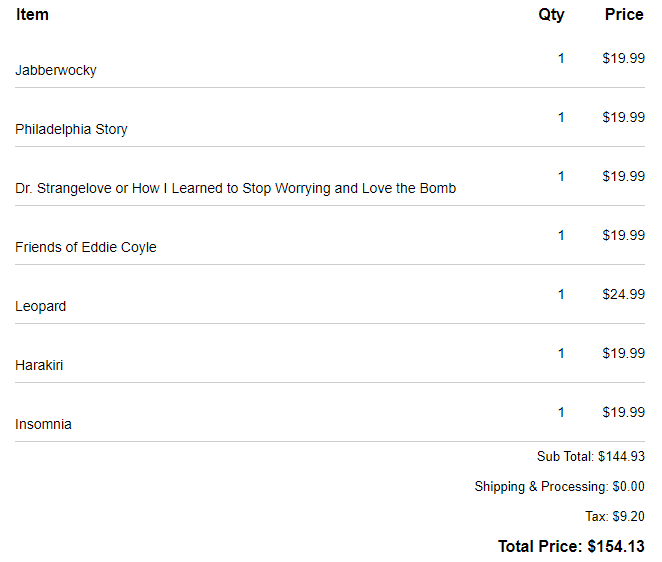Select the Philadelphia Story item
Viewport: 662px width, 562px height.
tap(71, 129)
